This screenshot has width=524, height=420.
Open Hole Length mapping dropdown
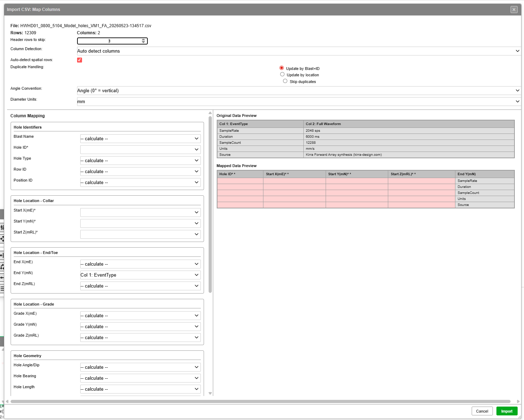pos(140,389)
